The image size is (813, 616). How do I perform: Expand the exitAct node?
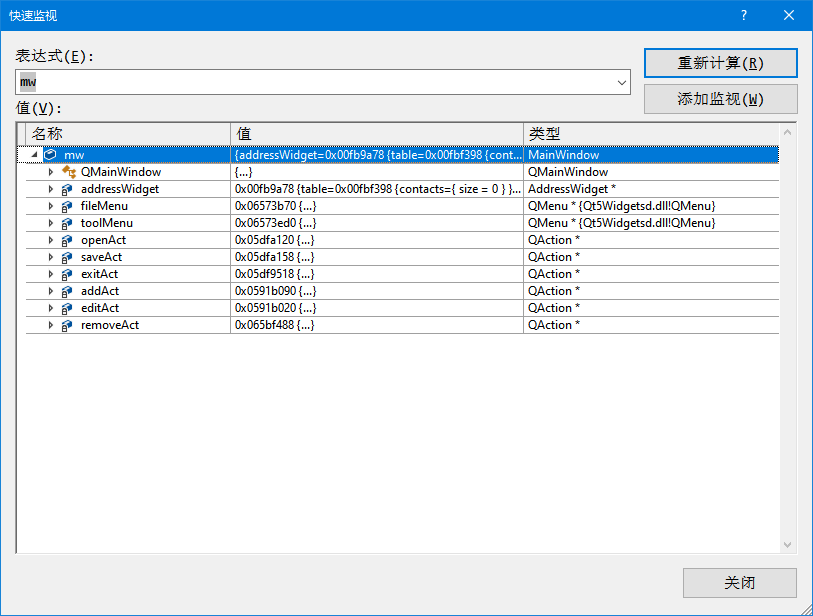click(x=50, y=274)
